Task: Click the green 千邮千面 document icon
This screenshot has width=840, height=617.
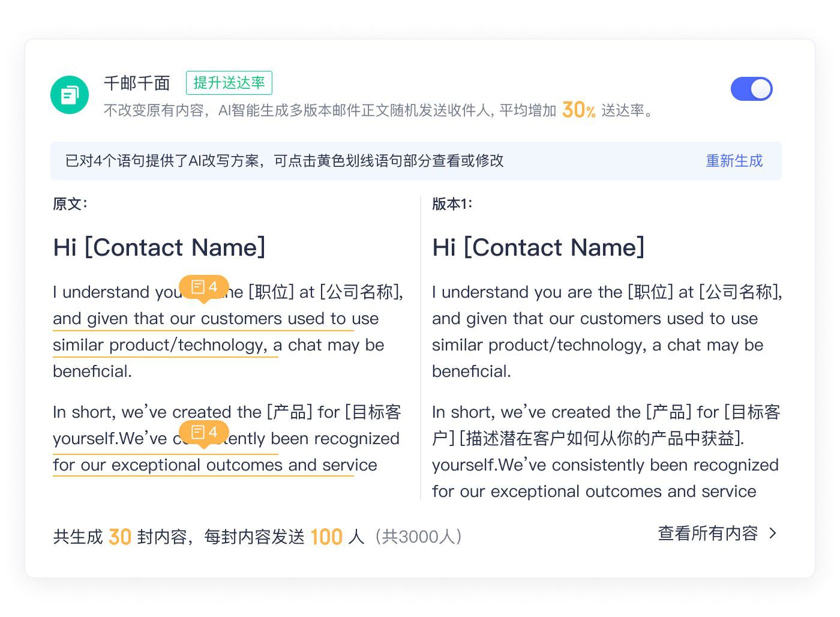Action: point(70,95)
